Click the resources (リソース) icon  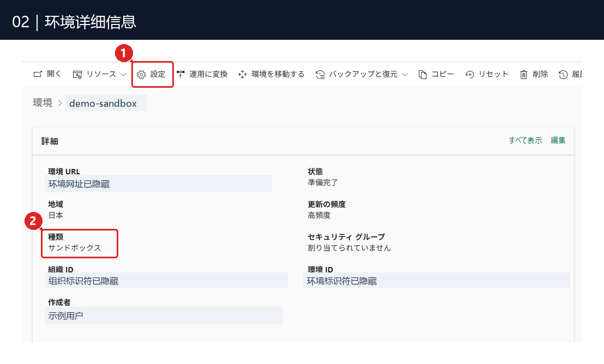77,74
